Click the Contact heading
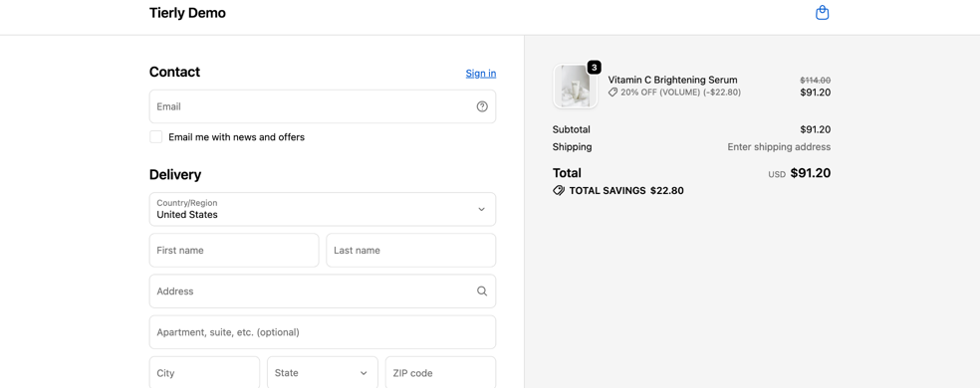The image size is (980, 388). pyautogui.click(x=174, y=72)
